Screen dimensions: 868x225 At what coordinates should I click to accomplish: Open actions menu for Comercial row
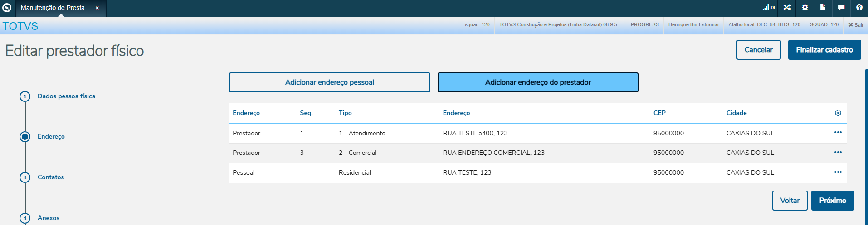click(838, 153)
